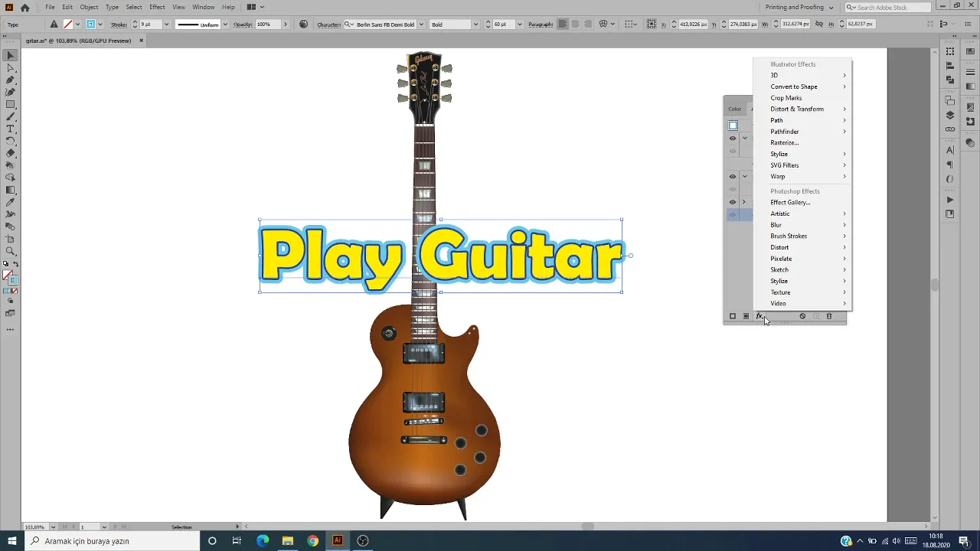Click Add New Stroke icon in Appearance panel

(x=733, y=316)
